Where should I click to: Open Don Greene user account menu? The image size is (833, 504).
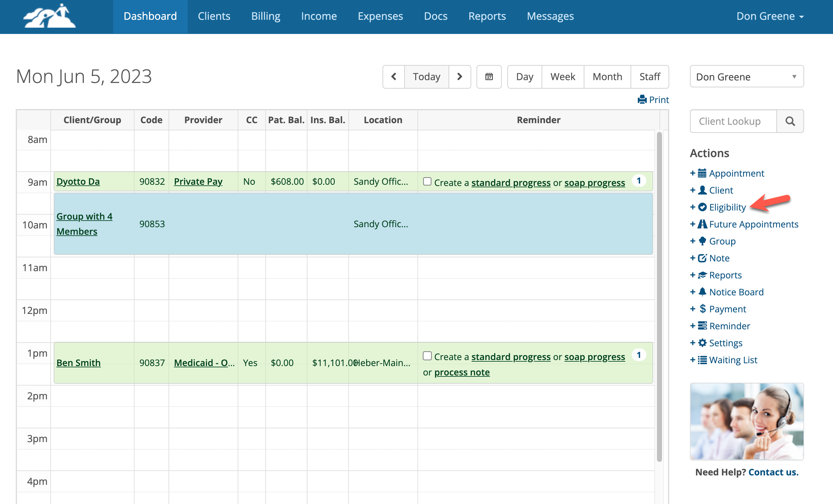pyautogui.click(x=770, y=16)
